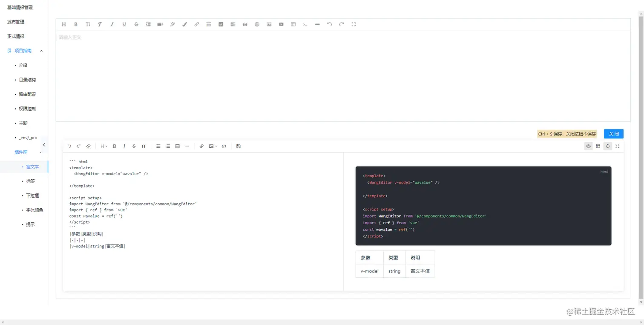Insert link from the markdown editor toolbar
644x325 pixels.
[202, 146]
